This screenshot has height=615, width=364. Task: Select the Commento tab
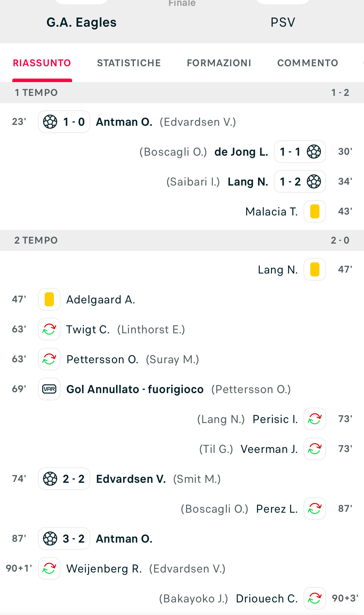(x=307, y=63)
